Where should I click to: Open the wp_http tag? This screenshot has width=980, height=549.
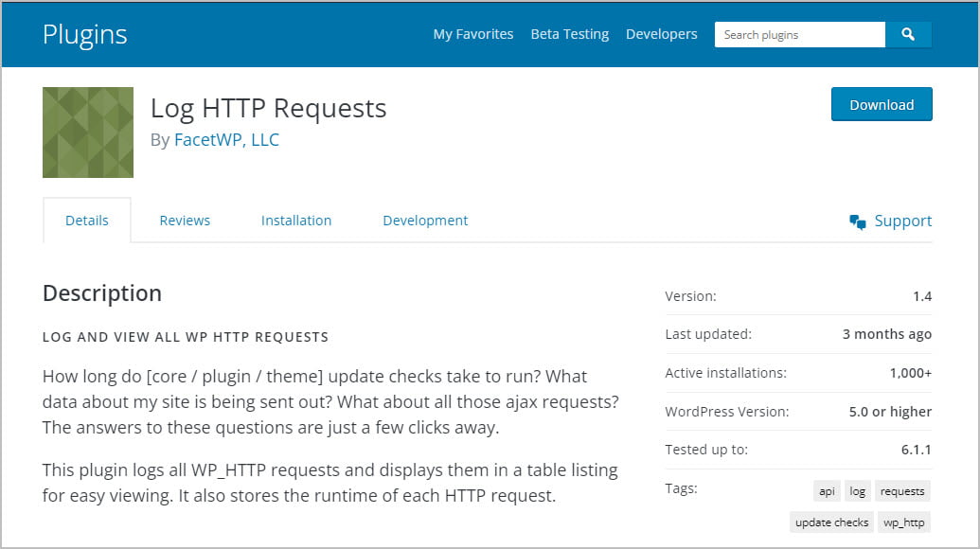point(904,522)
